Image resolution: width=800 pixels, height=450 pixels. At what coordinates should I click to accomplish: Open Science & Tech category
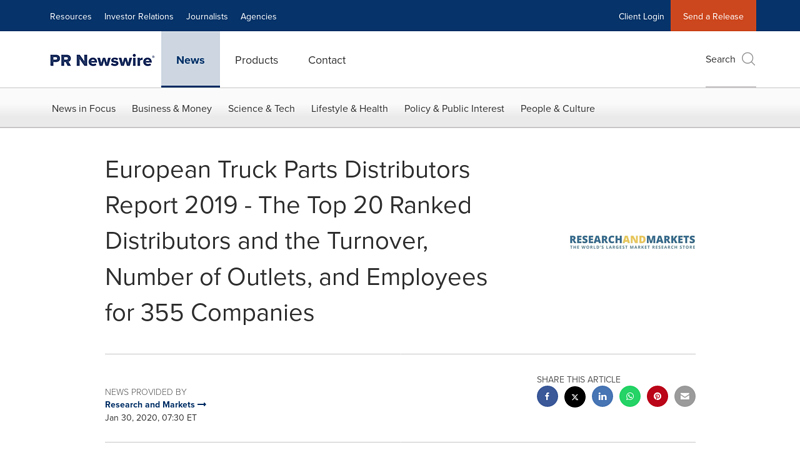pyautogui.click(x=261, y=109)
